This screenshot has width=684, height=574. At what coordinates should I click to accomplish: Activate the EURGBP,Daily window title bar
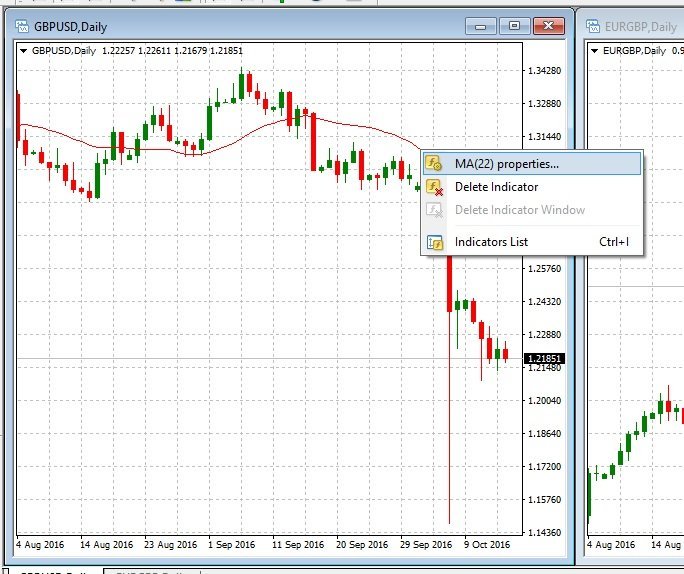point(631,26)
